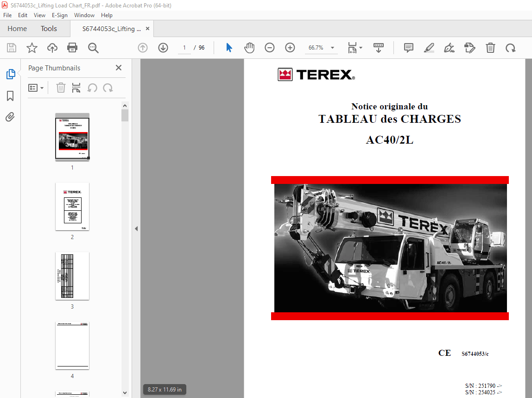The height and width of the screenshot is (398, 532).
Task: Click the next page down arrow
Action: 163,47
